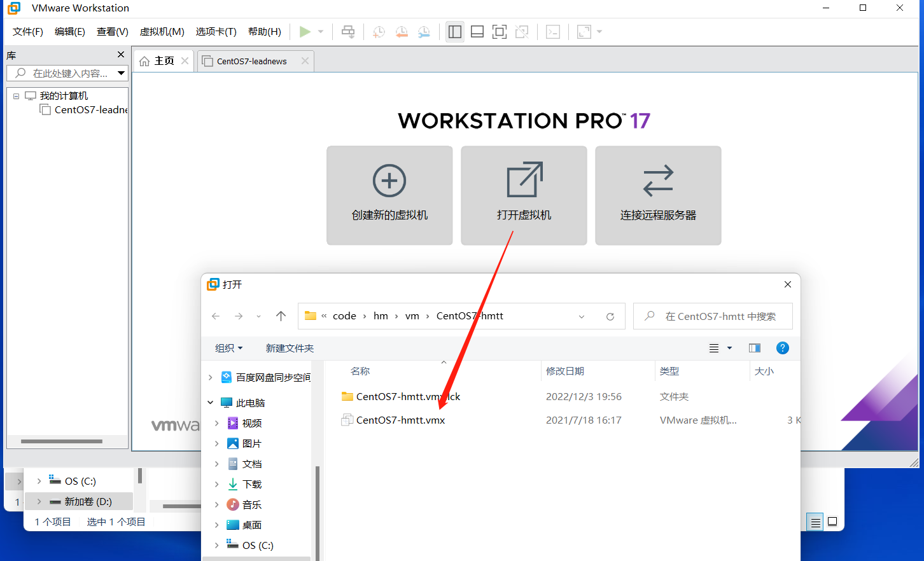Screen dimensions: 924x561
Task: Click 'hm' in the address breadcrumb
Action: [381, 316]
